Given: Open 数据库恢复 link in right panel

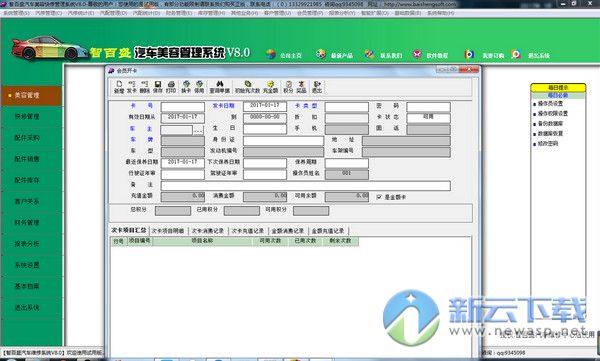Looking at the screenshot, I should (550, 134).
